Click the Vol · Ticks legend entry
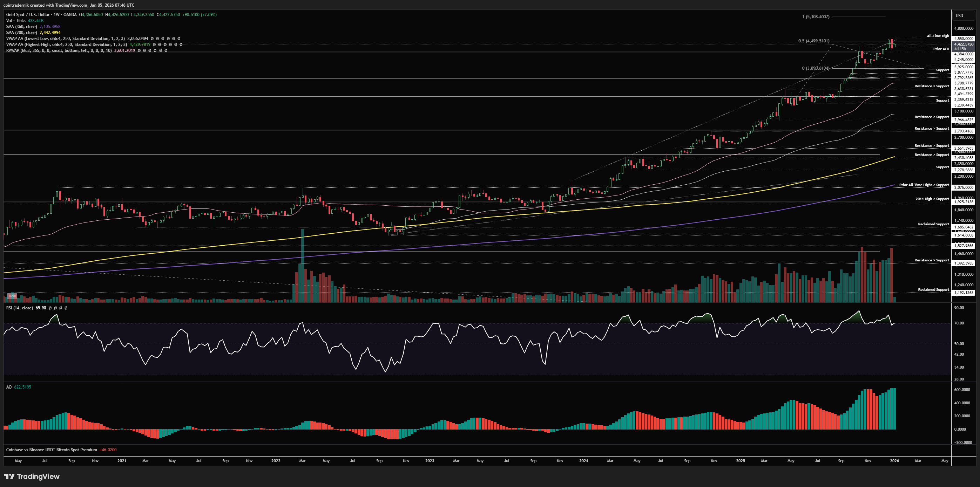 (x=16, y=21)
